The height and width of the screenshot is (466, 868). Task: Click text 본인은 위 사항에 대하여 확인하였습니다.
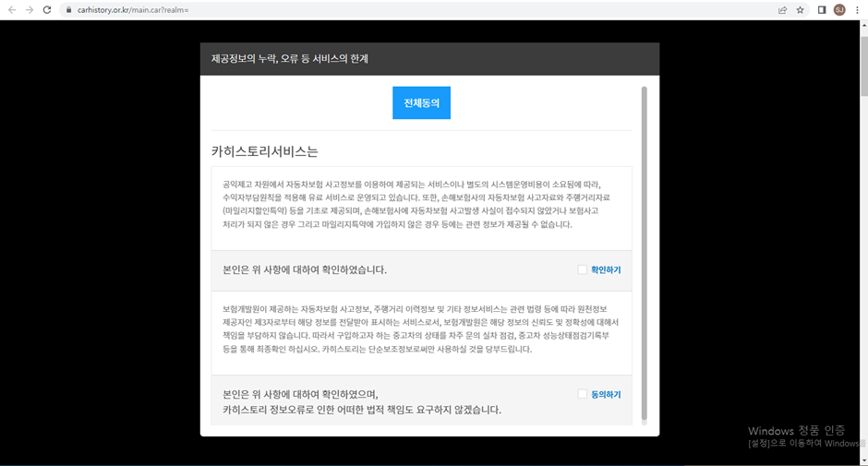tap(305, 270)
